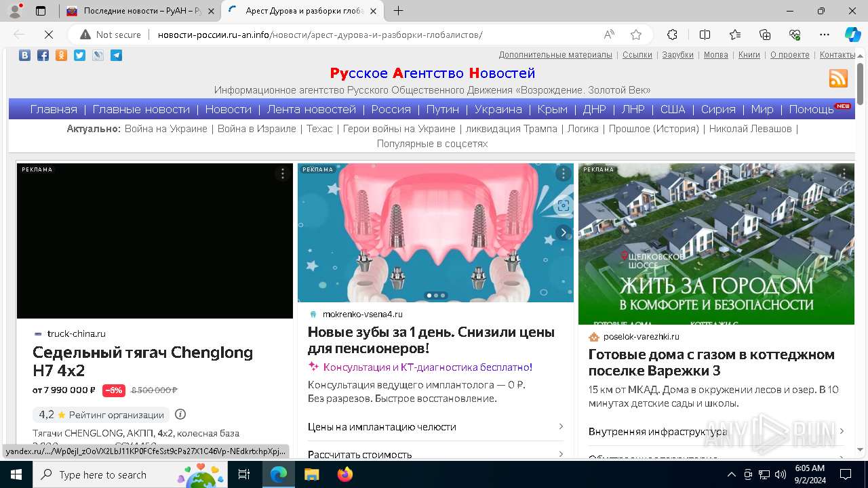The height and width of the screenshot is (488, 868).
Task: Open volume control in system tray
Action: (781, 474)
